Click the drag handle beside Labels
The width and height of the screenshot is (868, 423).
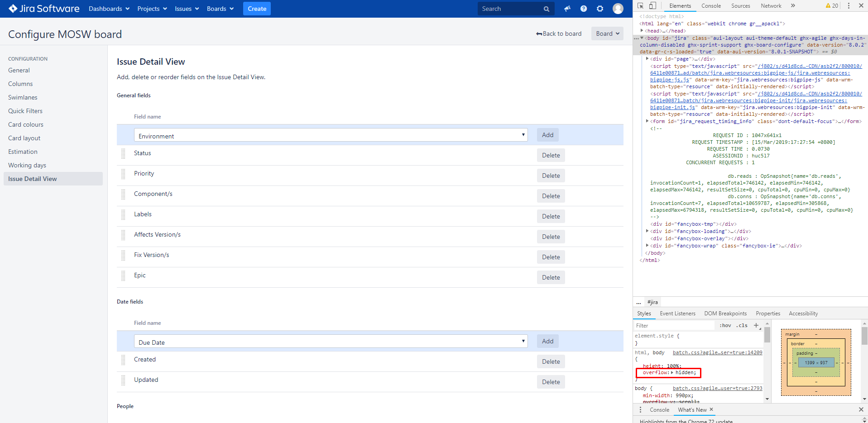click(123, 214)
